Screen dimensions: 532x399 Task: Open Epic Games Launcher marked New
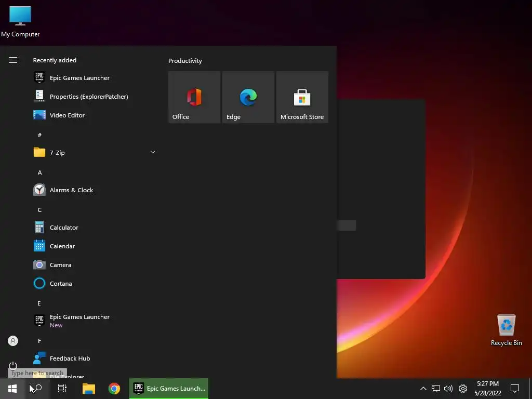pyautogui.click(x=95, y=321)
